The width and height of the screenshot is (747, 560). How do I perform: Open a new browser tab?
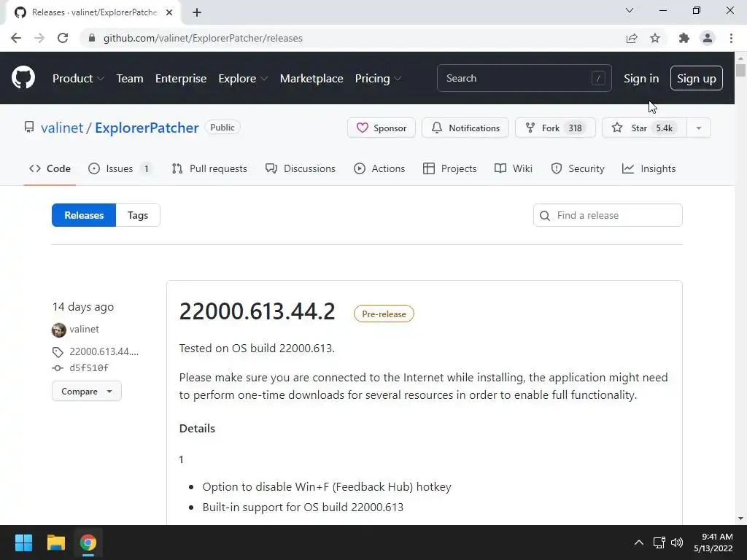coord(197,12)
